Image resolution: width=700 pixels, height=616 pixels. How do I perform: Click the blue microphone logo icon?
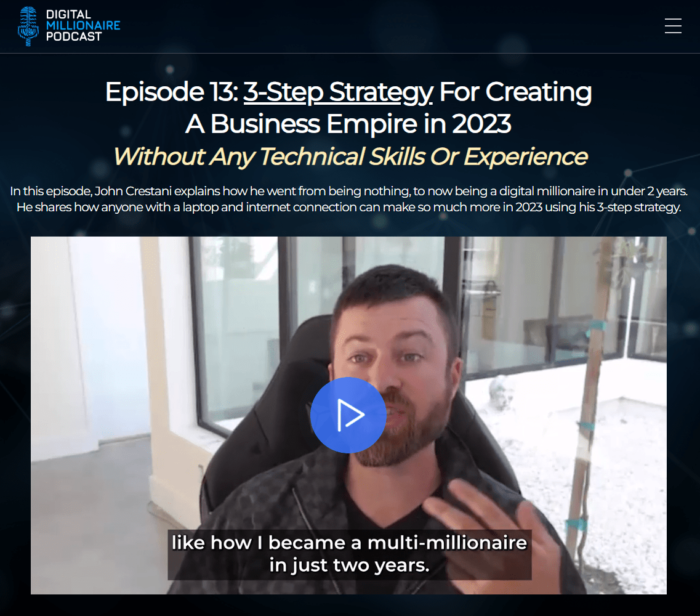[28, 26]
